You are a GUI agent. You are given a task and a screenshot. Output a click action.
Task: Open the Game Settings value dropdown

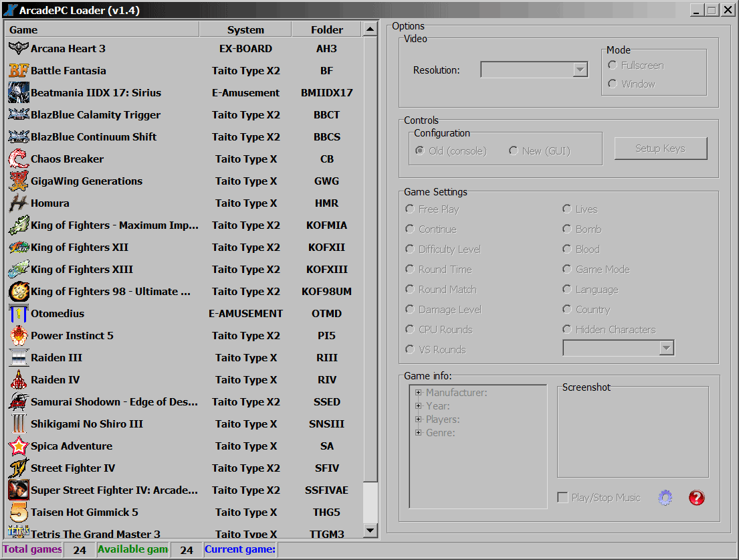tap(666, 348)
